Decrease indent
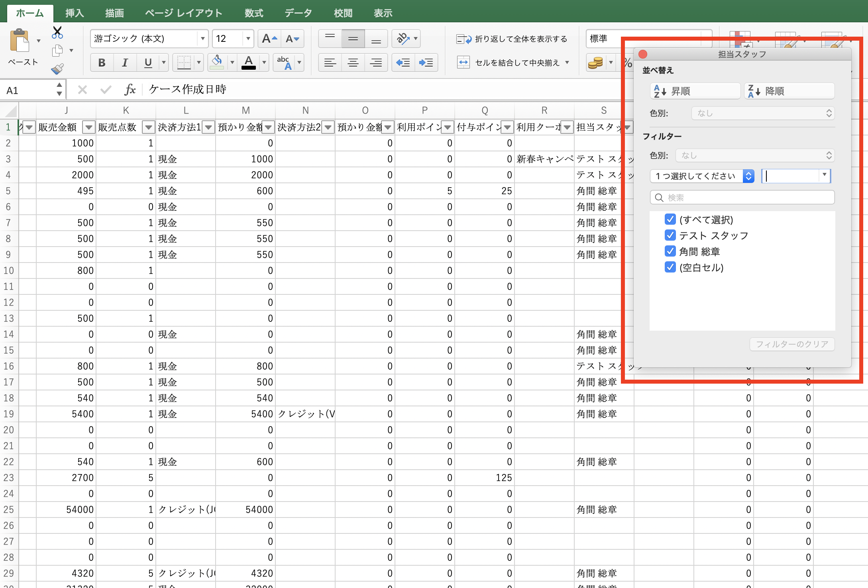This screenshot has height=588, width=868. [403, 63]
